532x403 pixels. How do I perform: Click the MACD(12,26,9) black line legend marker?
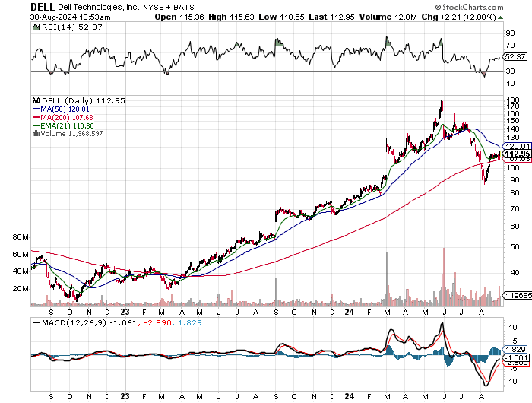[36, 323]
